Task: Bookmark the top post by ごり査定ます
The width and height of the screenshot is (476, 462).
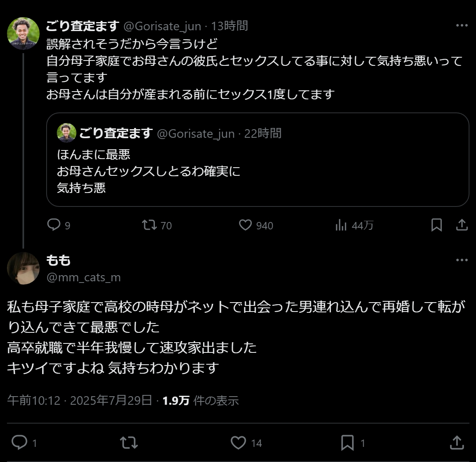Action: point(436,225)
